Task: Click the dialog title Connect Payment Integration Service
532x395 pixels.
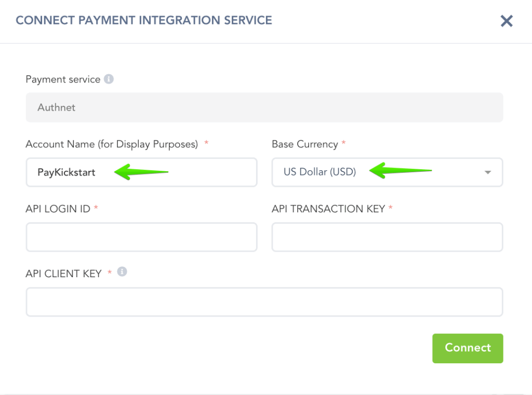Action: pyautogui.click(x=144, y=21)
